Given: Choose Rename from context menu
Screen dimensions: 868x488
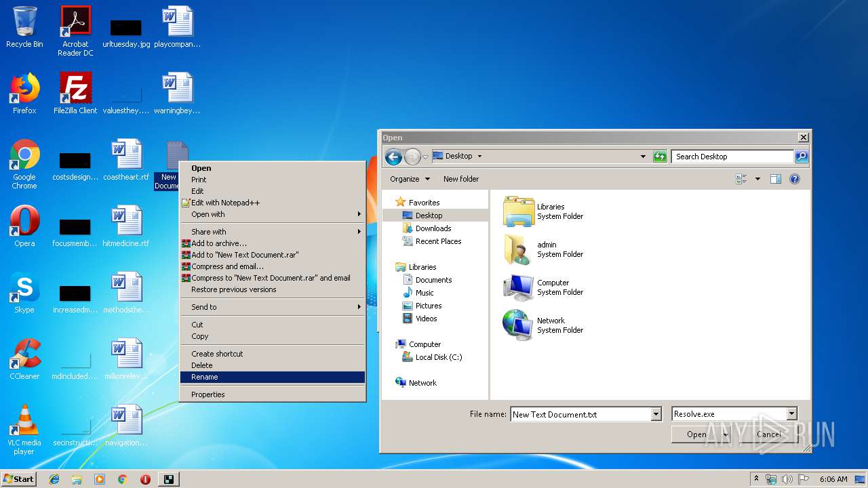Looking at the screenshot, I should coord(273,377).
